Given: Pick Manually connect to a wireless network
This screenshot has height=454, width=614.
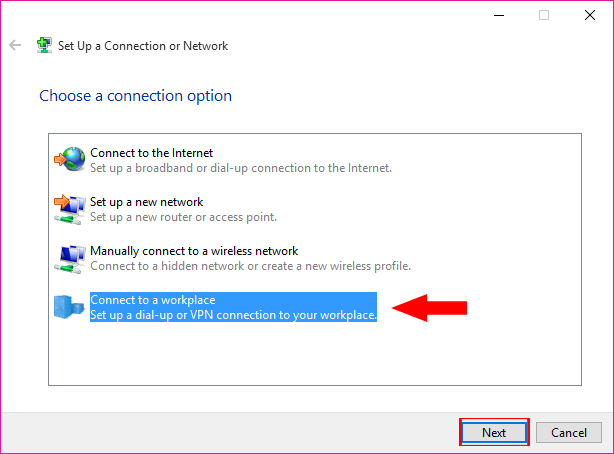Looking at the screenshot, I should [194, 250].
